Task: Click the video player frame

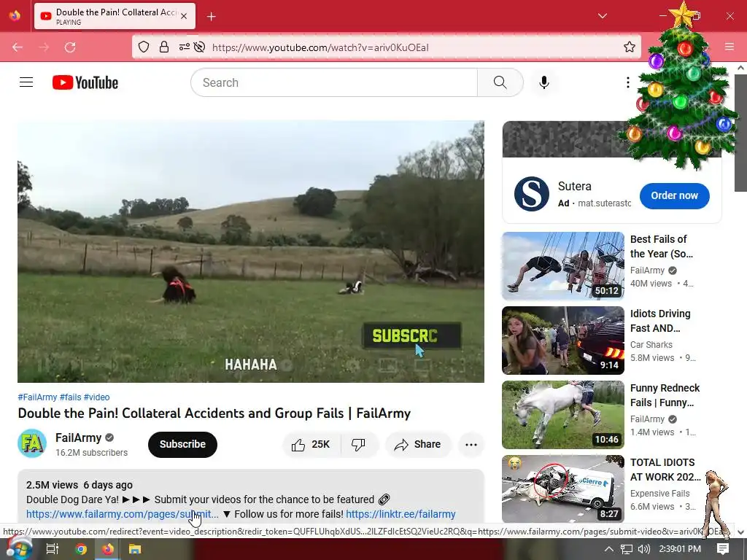Action: (251, 252)
